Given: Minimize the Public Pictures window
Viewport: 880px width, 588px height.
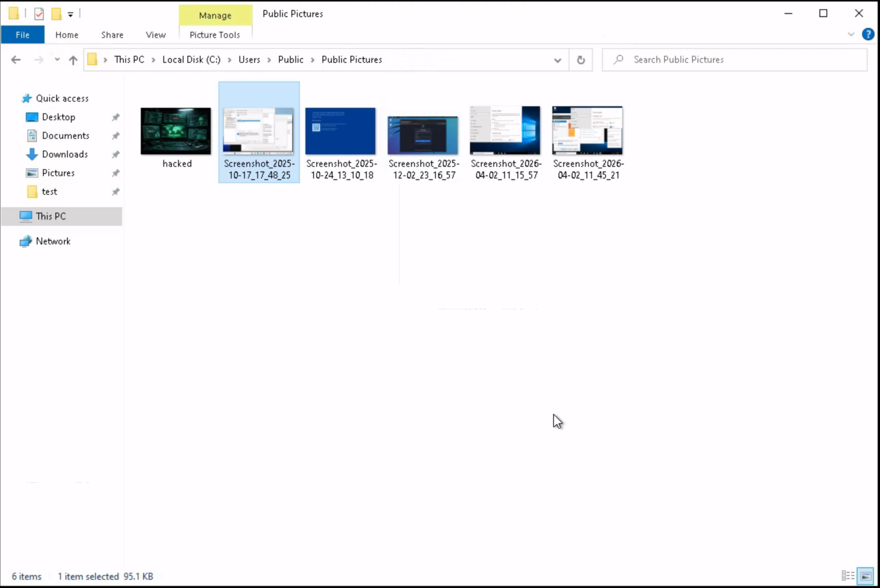Looking at the screenshot, I should (x=788, y=13).
